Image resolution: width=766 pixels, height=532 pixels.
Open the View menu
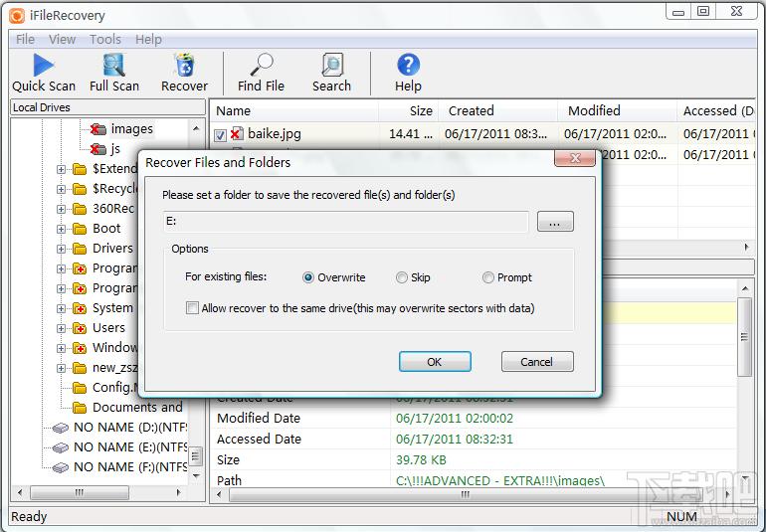click(62, 39)
